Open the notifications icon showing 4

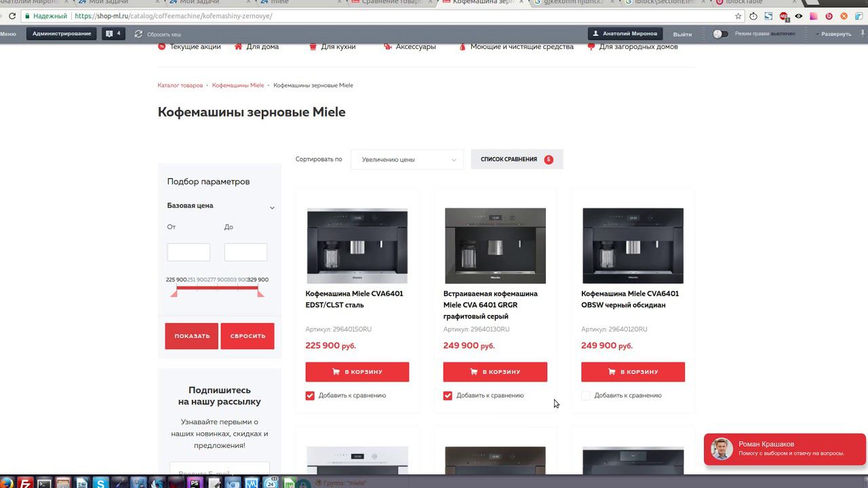pos(113,33)
